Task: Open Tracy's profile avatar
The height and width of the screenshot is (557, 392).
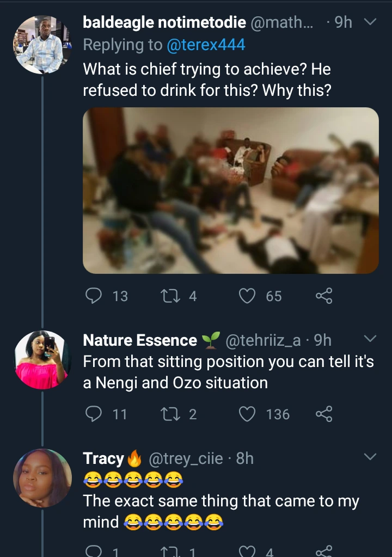Action: pyautogui.click(x=42, y=478)
